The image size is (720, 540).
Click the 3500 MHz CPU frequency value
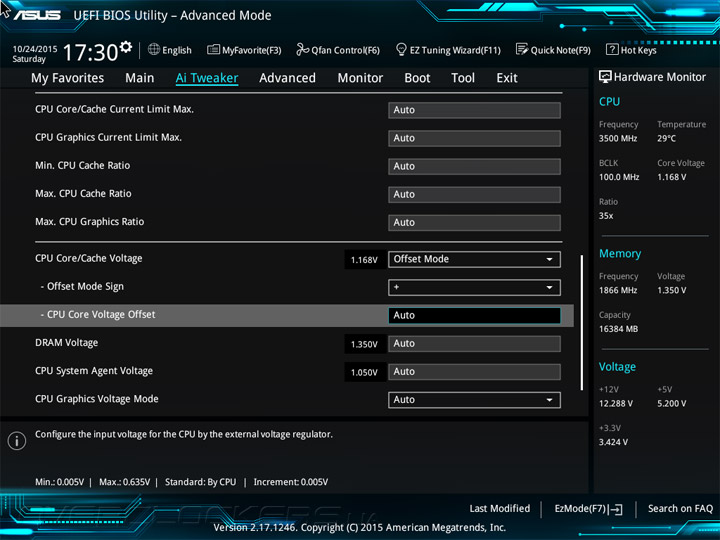[618, 138]
